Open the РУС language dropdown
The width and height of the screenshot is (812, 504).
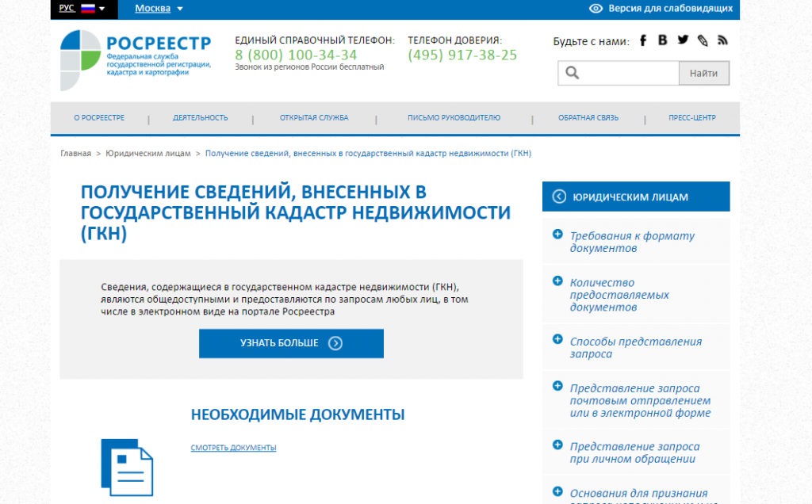coord(82,9)
